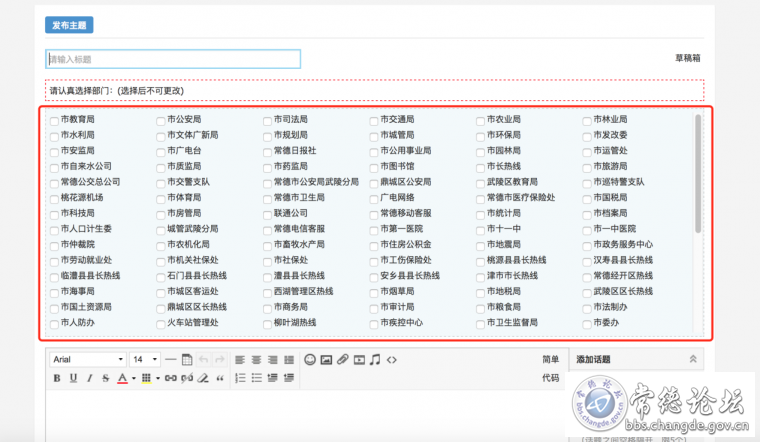Viewport: 760px width, 442px height.
Task: Attach a file with paperclip icon
Action: pyautogui.click(x=343, y=360)
